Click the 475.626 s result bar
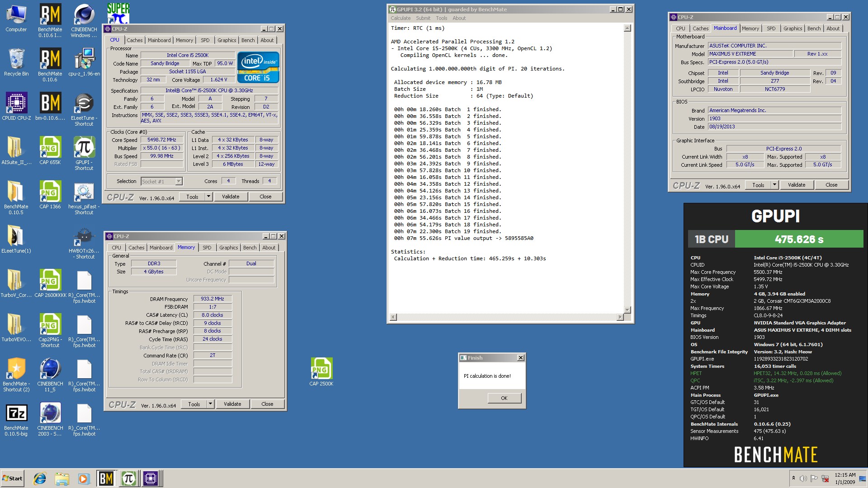868x488 pixels. coord(799,239)
